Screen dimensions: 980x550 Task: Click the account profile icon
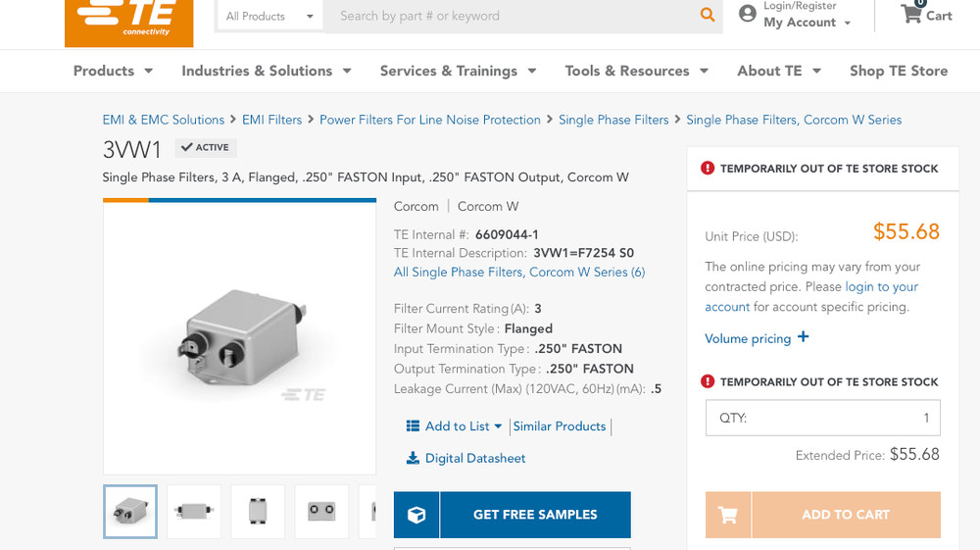tap(748, 14)
